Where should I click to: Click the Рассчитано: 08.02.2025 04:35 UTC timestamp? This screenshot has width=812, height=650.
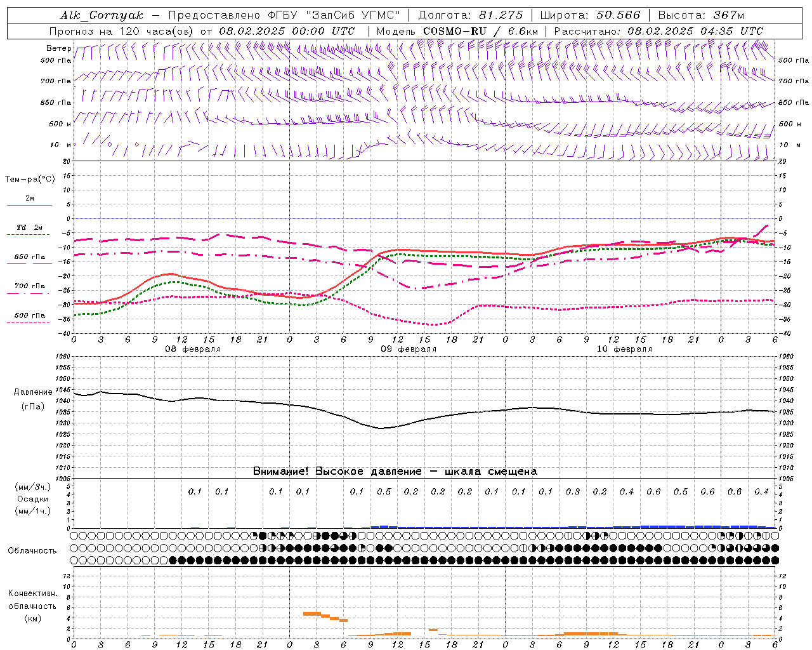(658, 31)
